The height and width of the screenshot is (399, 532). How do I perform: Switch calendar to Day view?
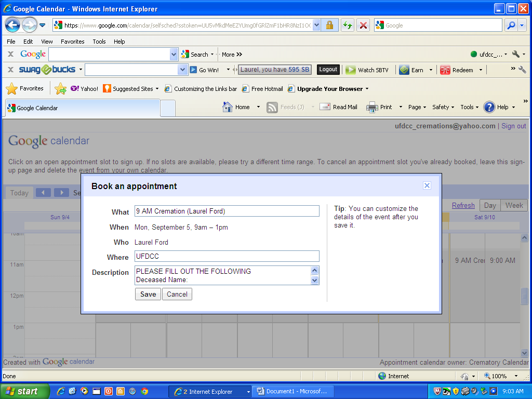pos(489,205)
